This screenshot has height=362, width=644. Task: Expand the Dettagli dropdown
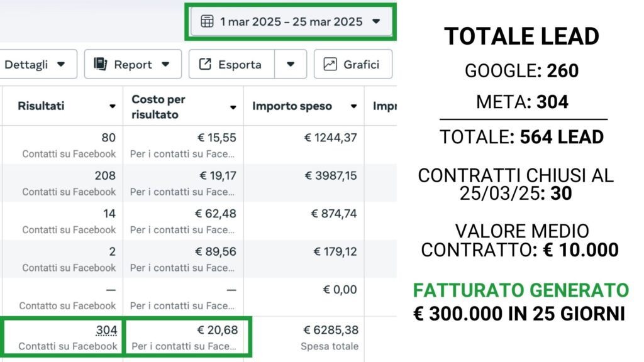61,64
